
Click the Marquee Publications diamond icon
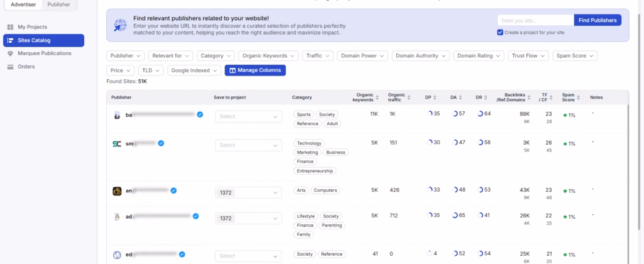(10, 53)
